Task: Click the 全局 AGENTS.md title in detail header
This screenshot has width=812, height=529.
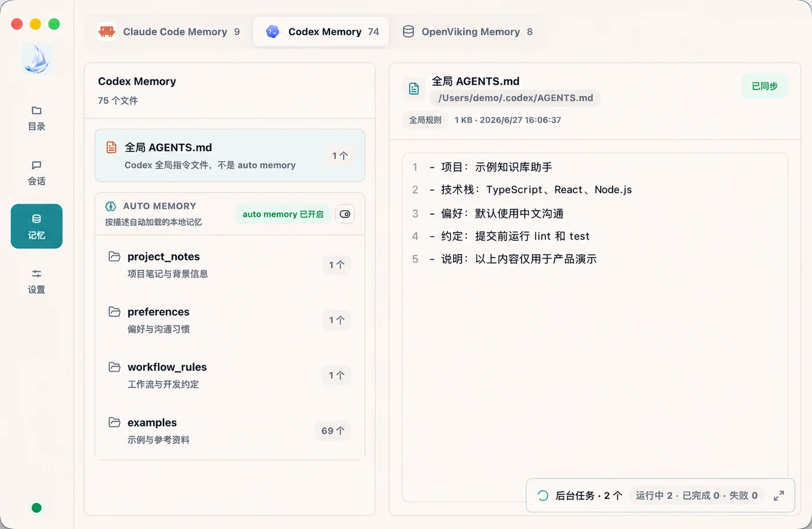Action: tap(476, 81)
